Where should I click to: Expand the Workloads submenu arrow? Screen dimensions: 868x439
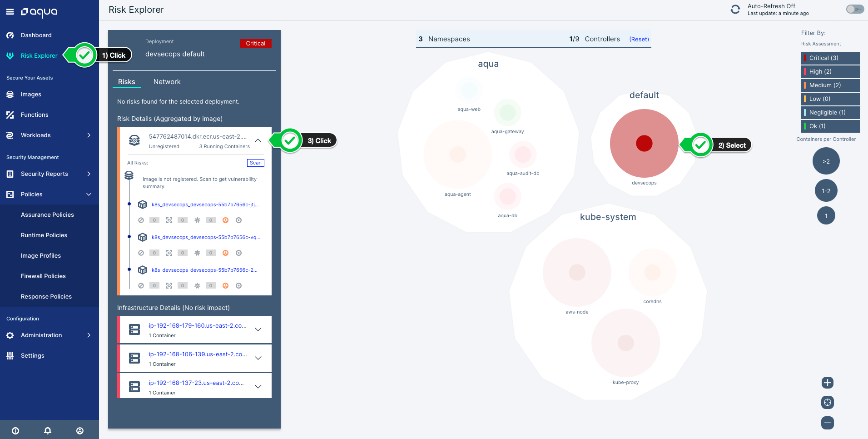(89, 135)
